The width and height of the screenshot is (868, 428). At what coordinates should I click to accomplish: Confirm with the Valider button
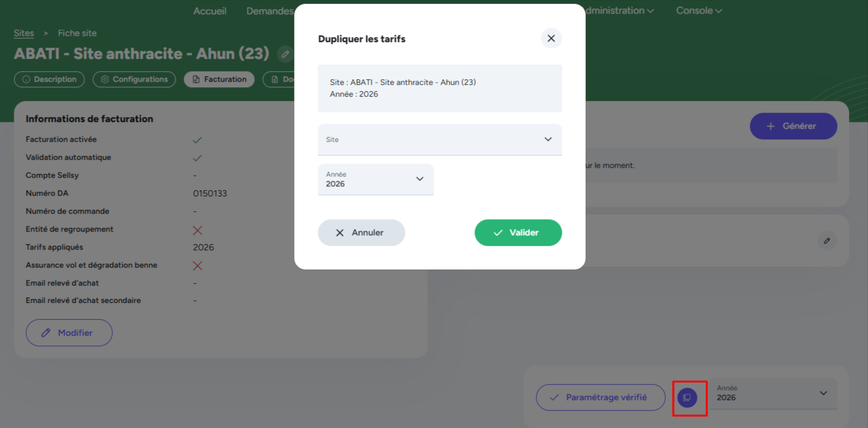coord(518,233)
